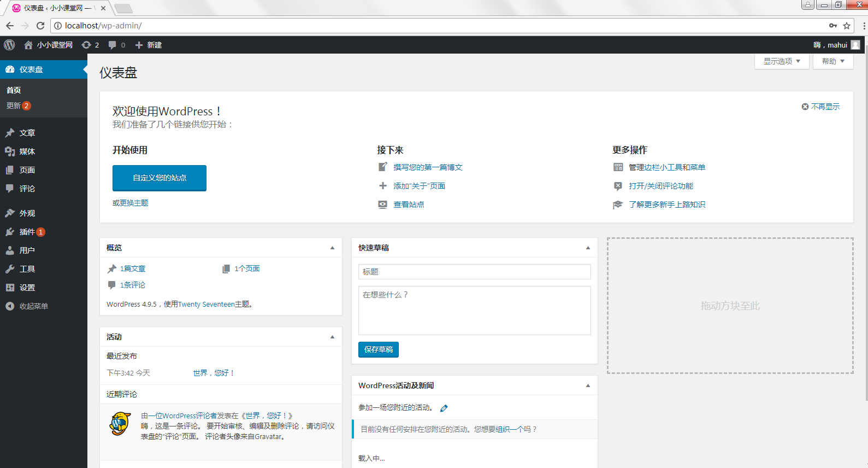Click 不再显示 dismiss link

click(x=825, y=107)
